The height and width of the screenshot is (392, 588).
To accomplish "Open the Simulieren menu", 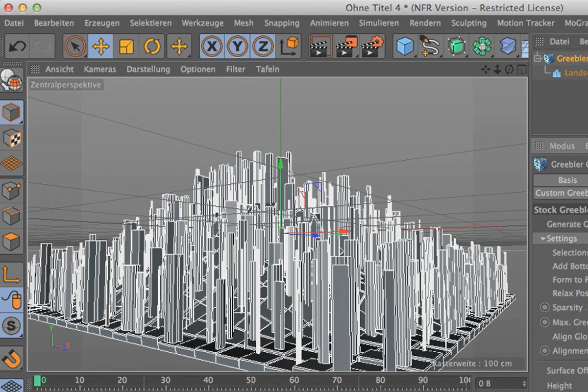I will click(379, 23).
